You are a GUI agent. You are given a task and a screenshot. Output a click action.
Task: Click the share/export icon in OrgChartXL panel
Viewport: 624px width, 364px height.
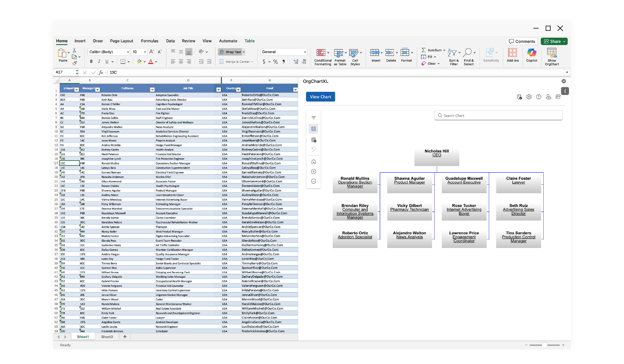(x=558, y=97)
